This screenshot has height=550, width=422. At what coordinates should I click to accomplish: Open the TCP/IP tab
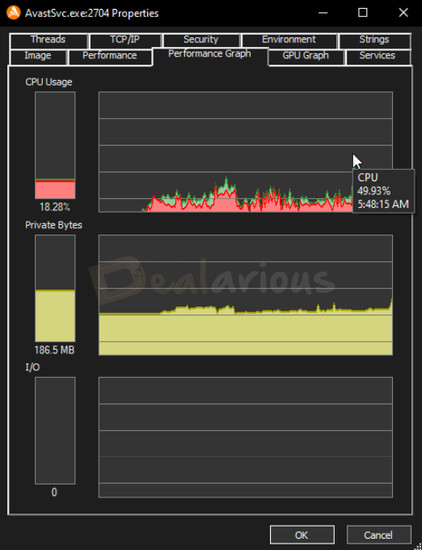click(x=125, y=41)
